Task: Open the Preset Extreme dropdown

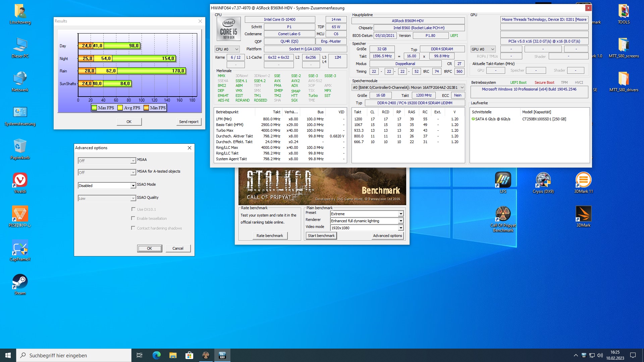Action: 401,214
